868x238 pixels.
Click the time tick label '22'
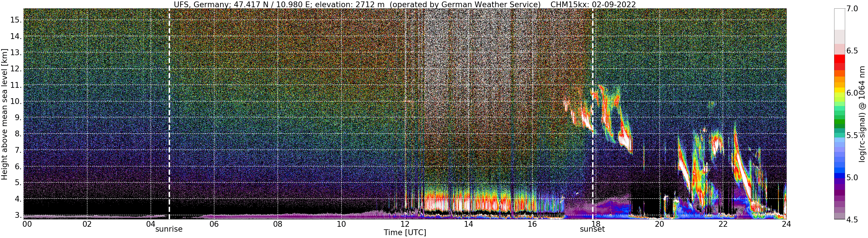[x=723, y=224]
